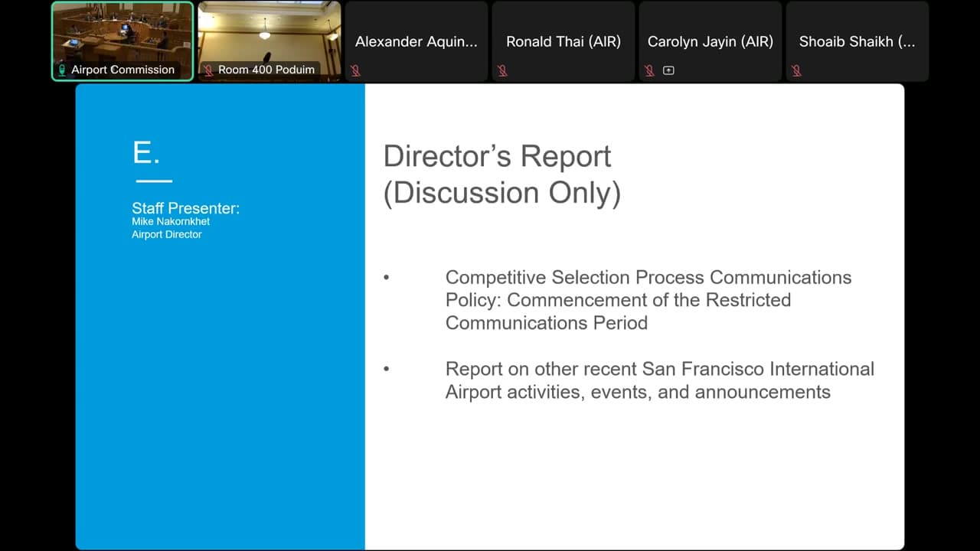
Task: Select the Airport Commission video thumbnail
Action: pyautogui.click(x=122, y=41)
